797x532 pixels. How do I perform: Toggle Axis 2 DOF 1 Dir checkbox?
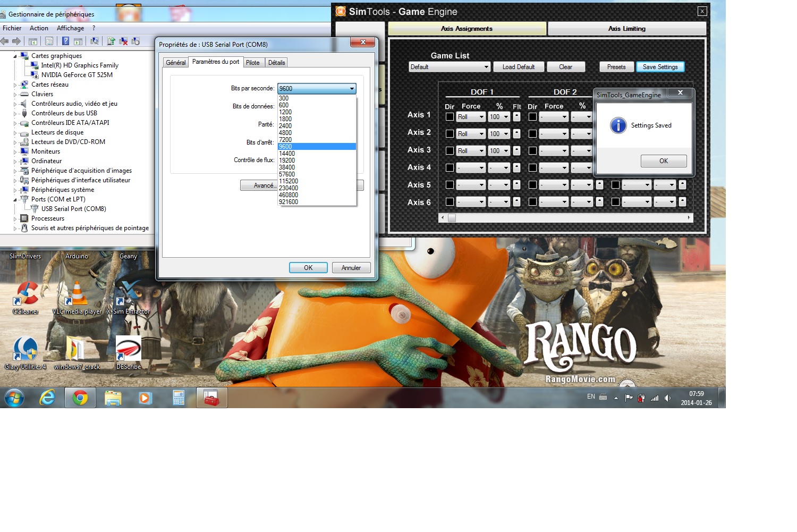point(450,133)
